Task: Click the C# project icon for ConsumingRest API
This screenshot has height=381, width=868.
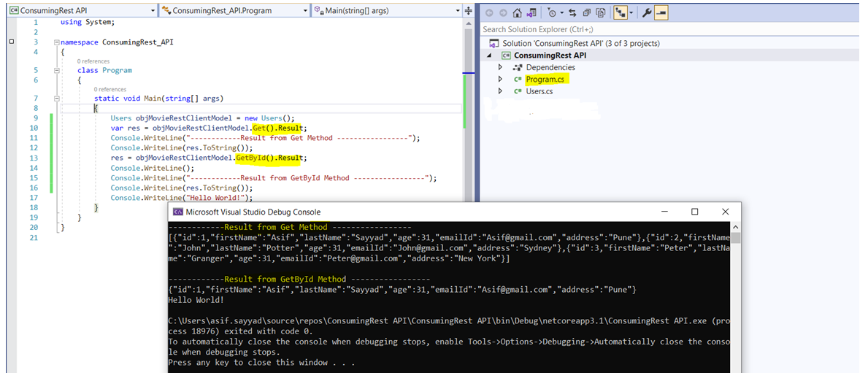Action: point(506,55)
